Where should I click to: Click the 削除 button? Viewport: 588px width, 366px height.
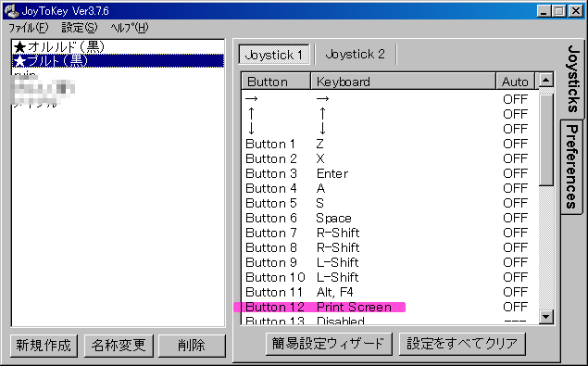tap(192, 346)
